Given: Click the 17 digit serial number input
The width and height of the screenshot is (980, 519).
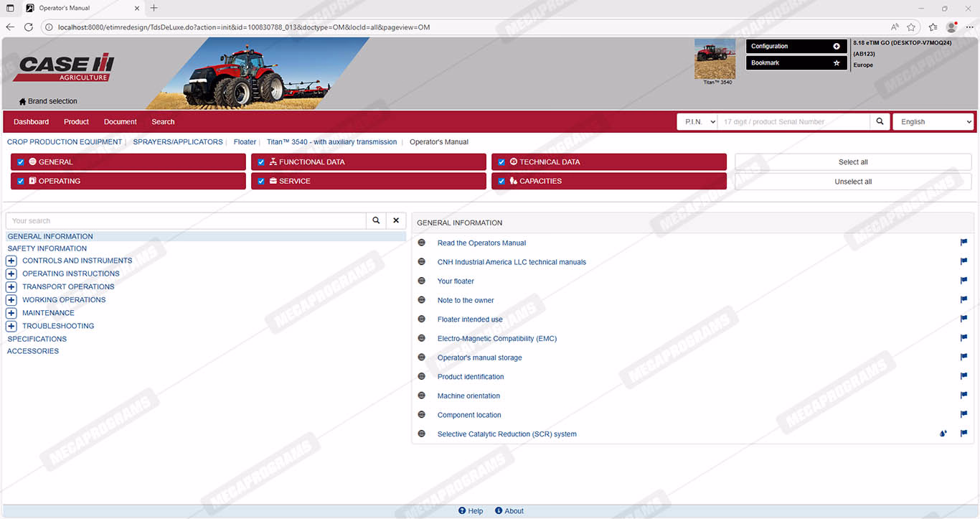Looking at the screenshot, I should [793, 122].
